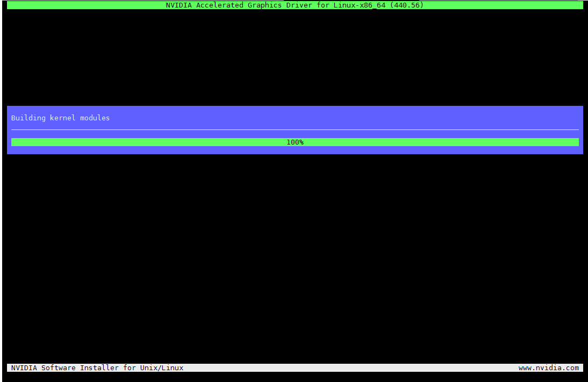588x382 pixels.
Task: Click the 100% completion label
Action: point(295,142)
